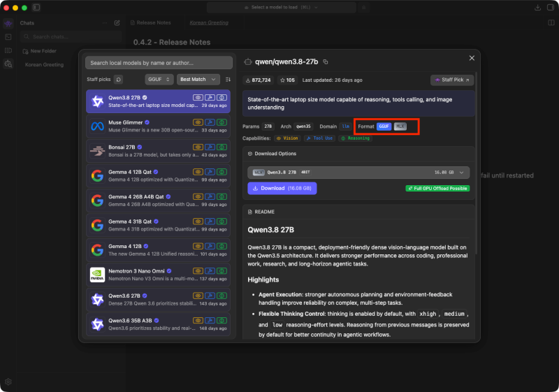Click the Reasoning capability tag

(355, 138)
